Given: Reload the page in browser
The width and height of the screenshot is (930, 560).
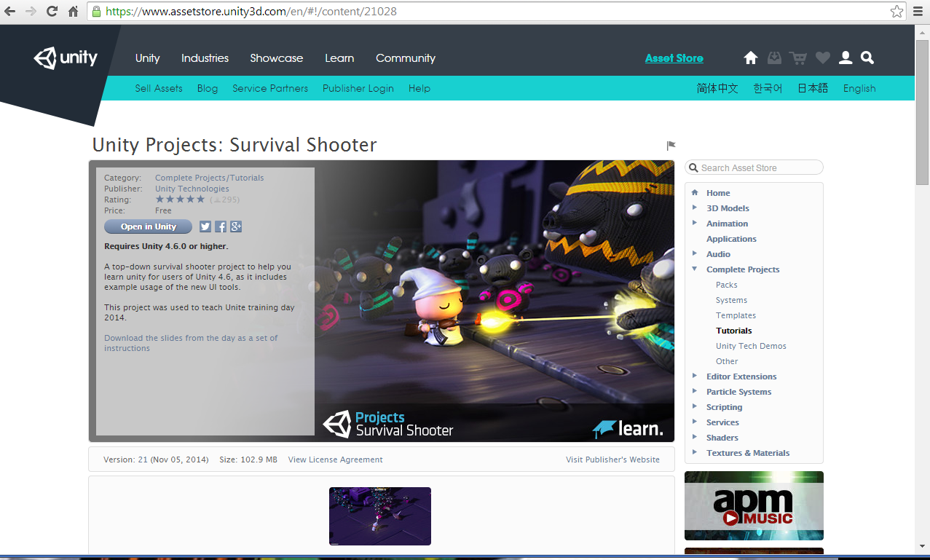Looking at the screenshot, I should [52, 12].
